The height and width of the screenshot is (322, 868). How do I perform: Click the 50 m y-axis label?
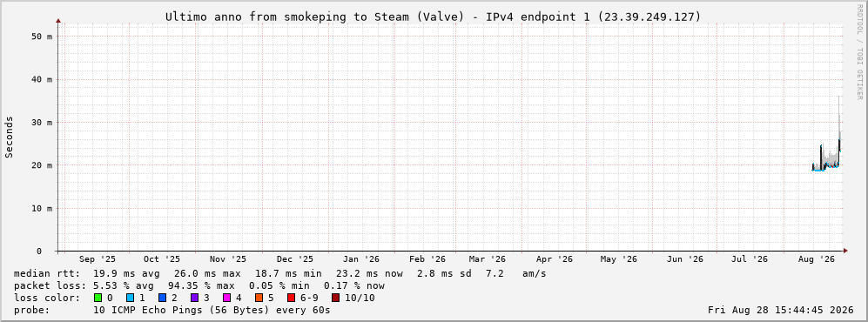pyautogui.click(x=42, y=36)
